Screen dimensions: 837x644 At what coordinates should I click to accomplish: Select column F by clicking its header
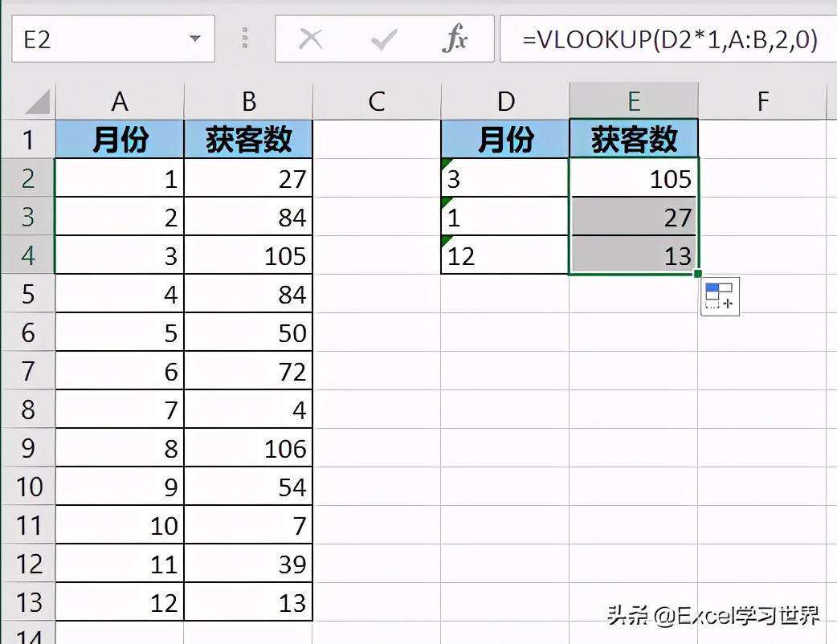(x=763, y=101)
